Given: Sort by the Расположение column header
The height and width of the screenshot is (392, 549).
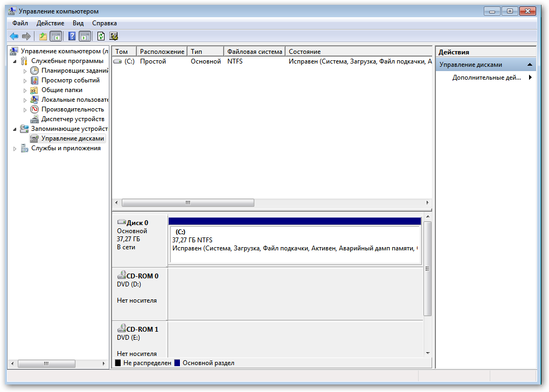Looking at the screenshot, I should (162, 52).
